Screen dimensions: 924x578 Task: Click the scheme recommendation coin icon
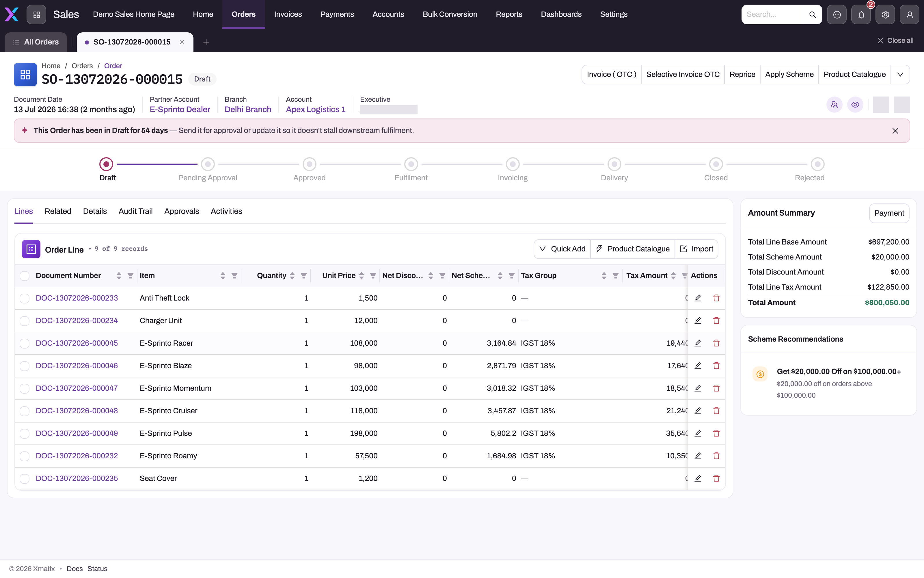point(760,374)
